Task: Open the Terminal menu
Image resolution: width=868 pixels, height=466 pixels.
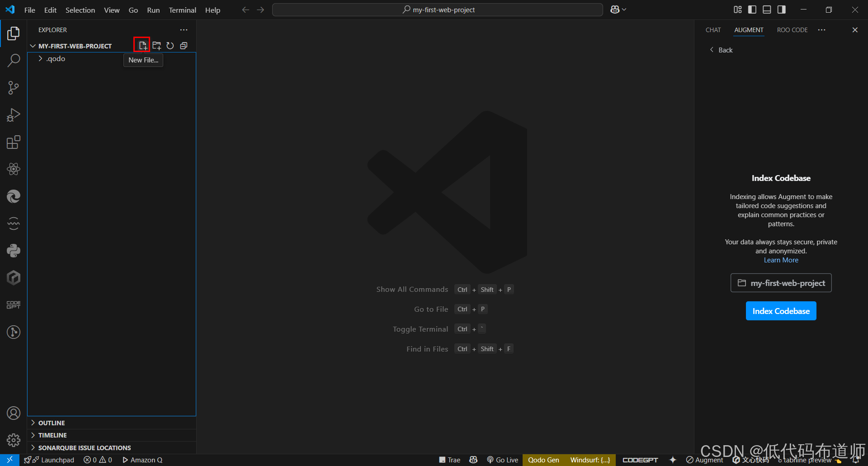Action: coord(183,10)
